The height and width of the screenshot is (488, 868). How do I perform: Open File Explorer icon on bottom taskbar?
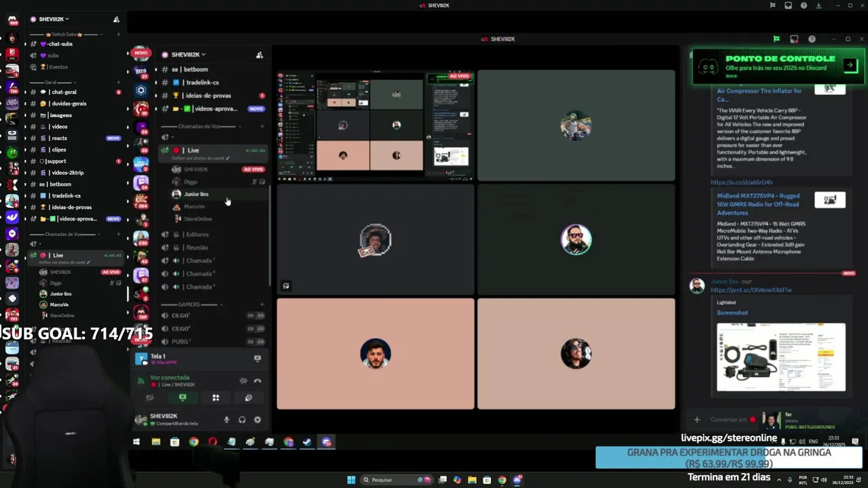(472, 480)
